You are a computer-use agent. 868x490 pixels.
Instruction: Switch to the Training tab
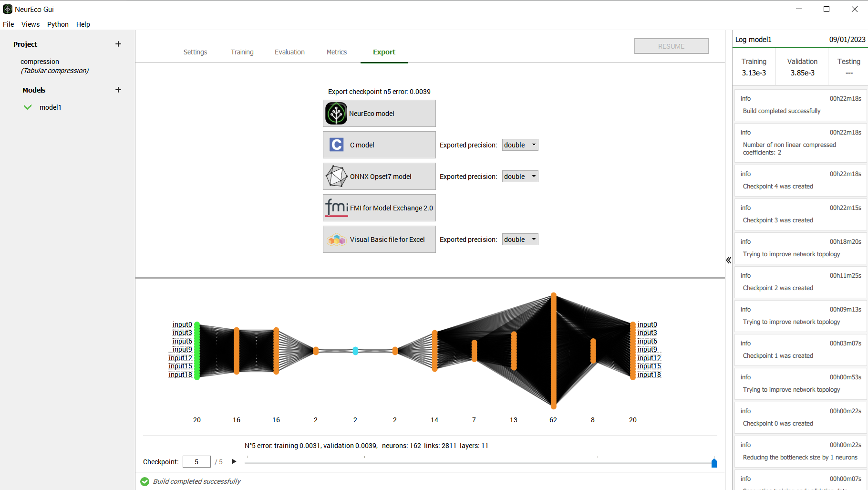pos(242,52)
